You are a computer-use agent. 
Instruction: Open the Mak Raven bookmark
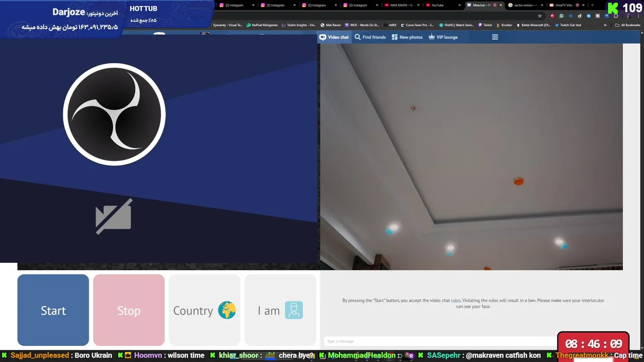point(331,25)
